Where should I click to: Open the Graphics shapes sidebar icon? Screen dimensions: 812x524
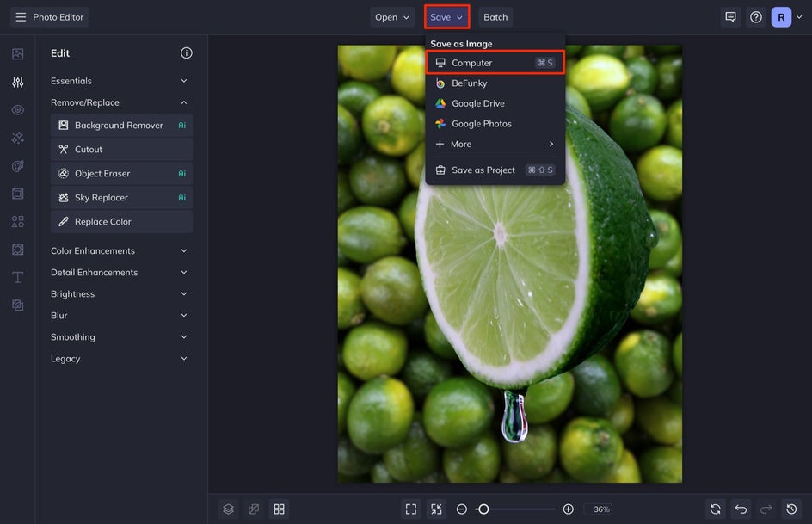click(x=17, y=222)
